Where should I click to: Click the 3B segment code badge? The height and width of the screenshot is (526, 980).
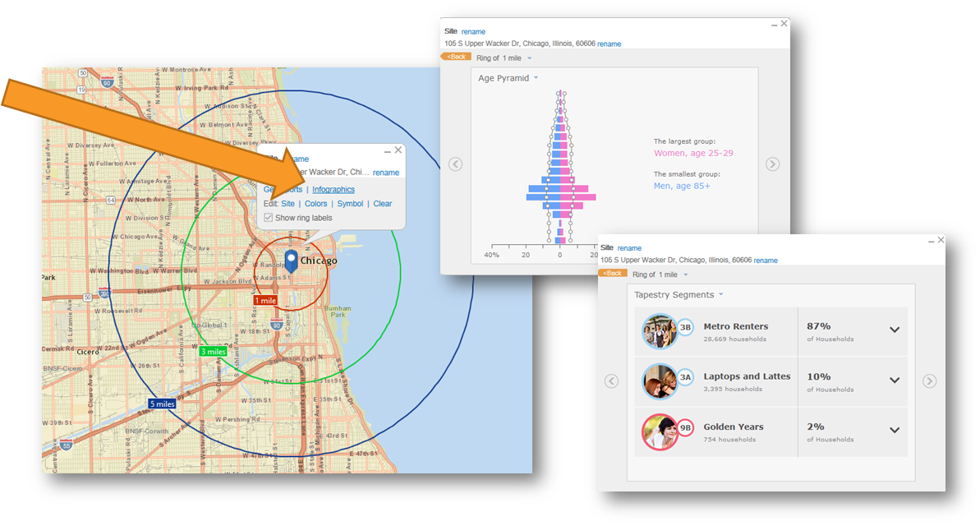686,327
